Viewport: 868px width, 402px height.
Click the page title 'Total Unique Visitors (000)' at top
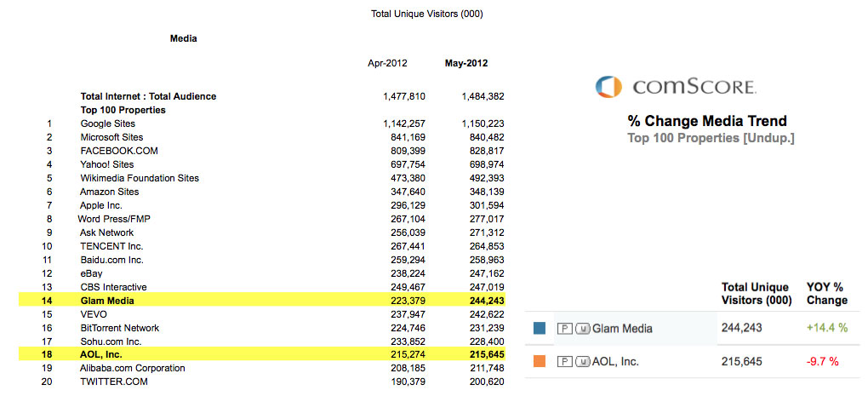click(x=427, y=14)
